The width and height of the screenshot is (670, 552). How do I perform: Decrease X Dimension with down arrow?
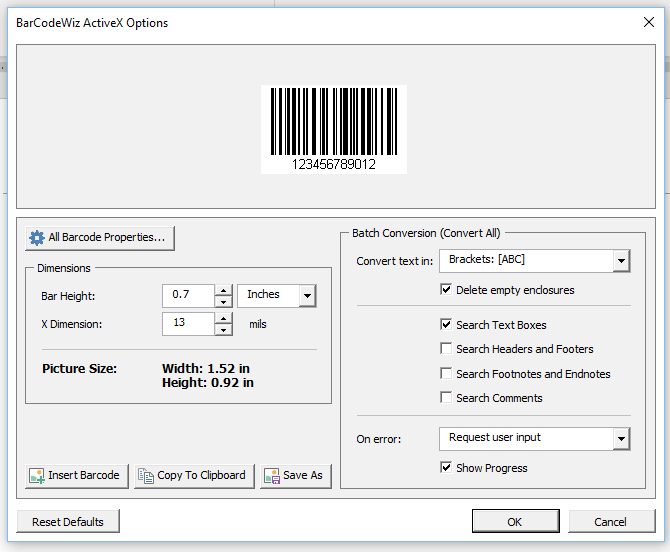coord(223,330)
